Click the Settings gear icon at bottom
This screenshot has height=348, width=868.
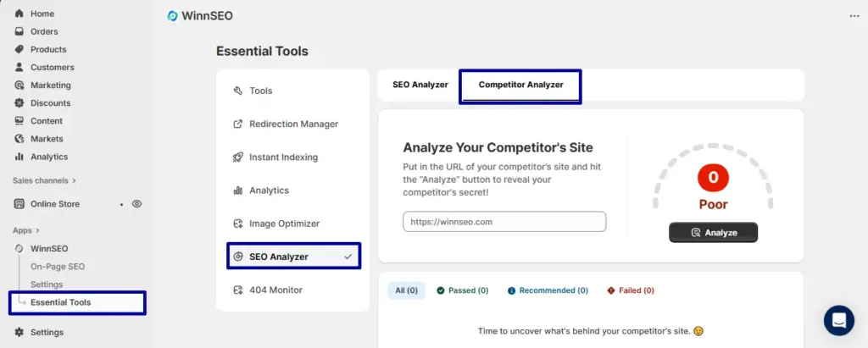pos(19,333)
